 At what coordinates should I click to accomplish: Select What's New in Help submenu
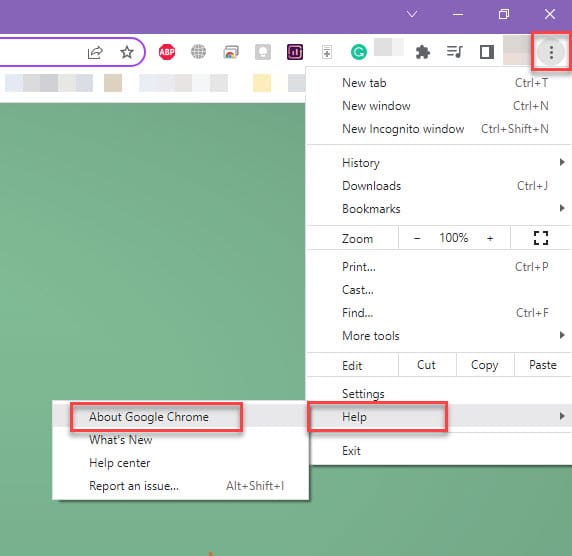[180, 440]
